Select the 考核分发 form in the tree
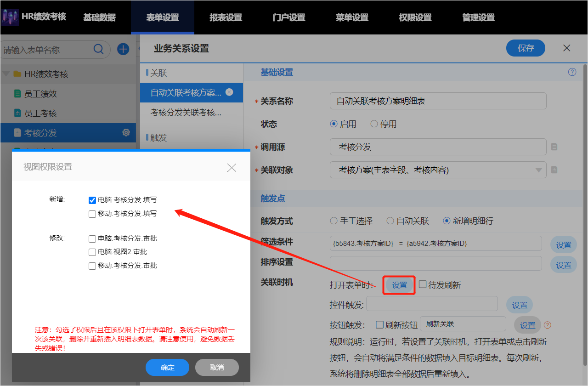 point(68,133)
